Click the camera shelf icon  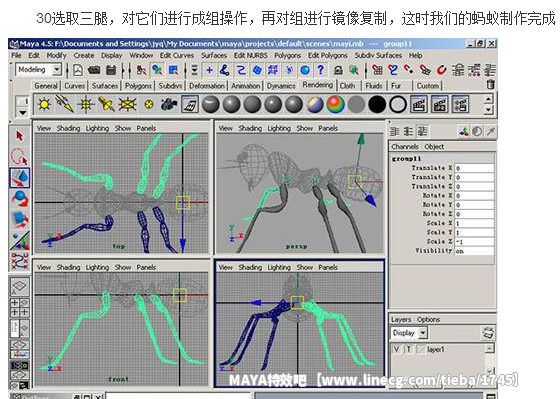pos(169,104)
